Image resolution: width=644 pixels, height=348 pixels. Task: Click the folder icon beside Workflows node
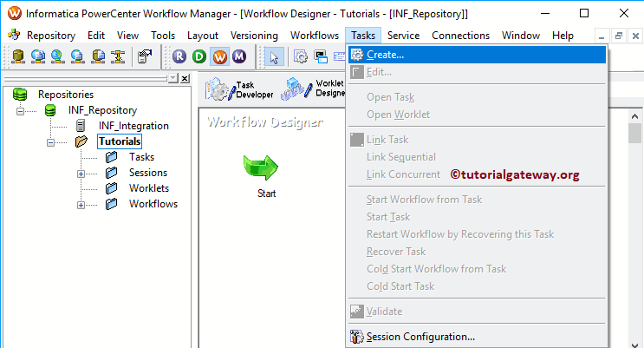[111, 204]
